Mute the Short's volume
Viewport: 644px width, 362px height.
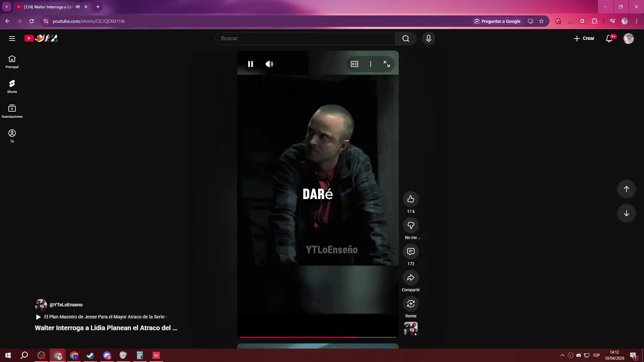click(270, 64)
